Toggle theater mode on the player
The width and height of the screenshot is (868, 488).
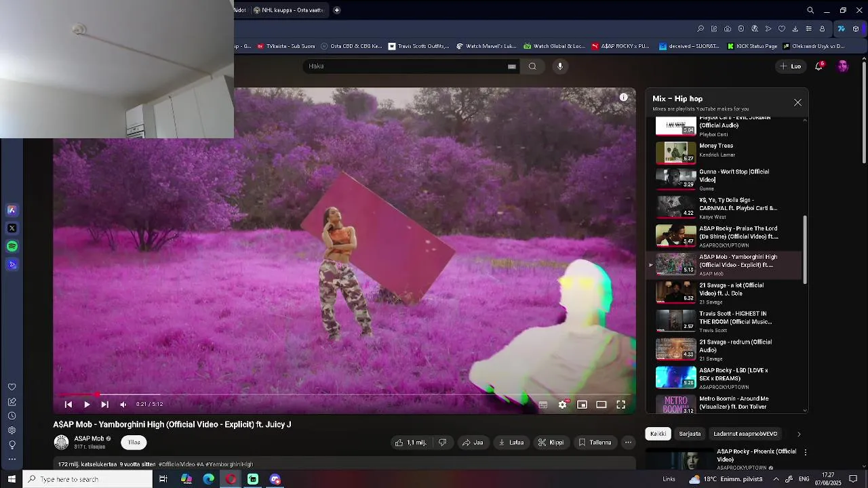click(x=601, y=405)
